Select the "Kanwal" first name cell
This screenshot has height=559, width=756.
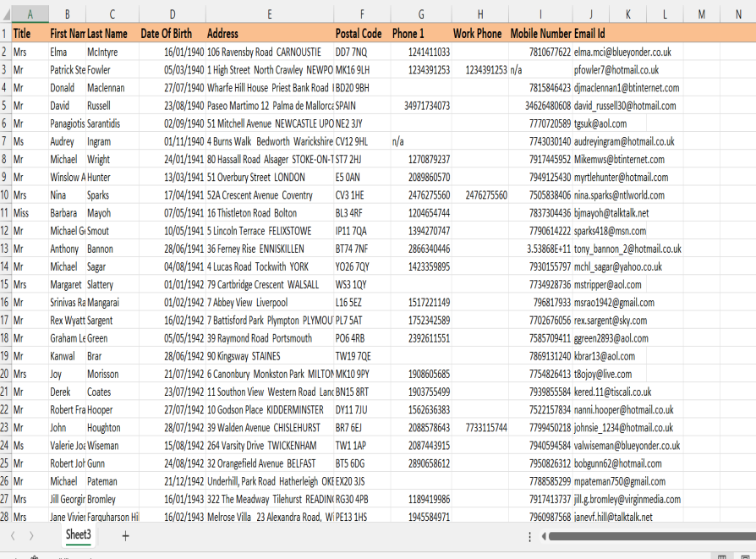pos(67,356)
